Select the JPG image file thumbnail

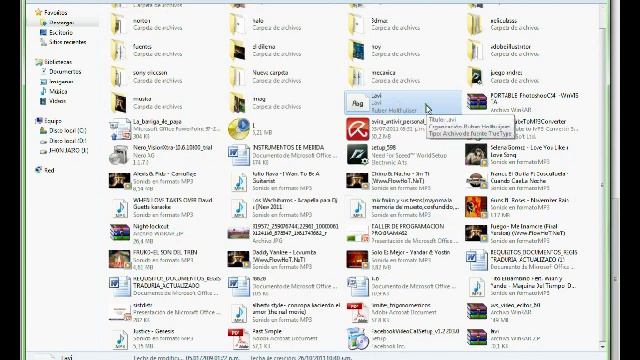click(x=238, y=233)
